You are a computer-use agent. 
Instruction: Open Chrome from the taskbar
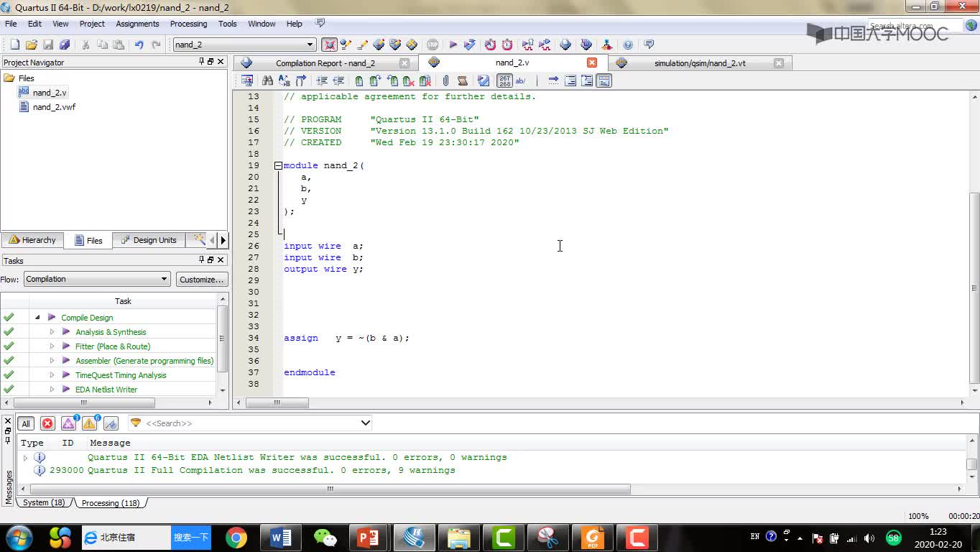tap(236, 538)
